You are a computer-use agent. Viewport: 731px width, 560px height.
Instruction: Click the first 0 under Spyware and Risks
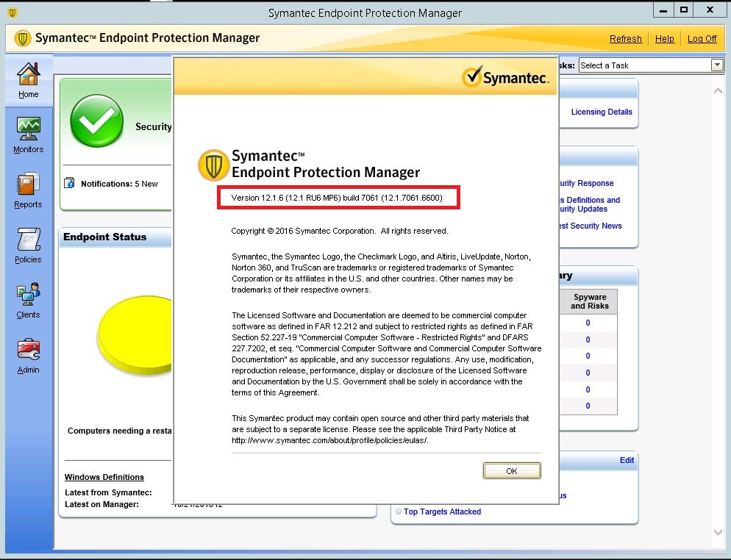click(x=588, y=323)
